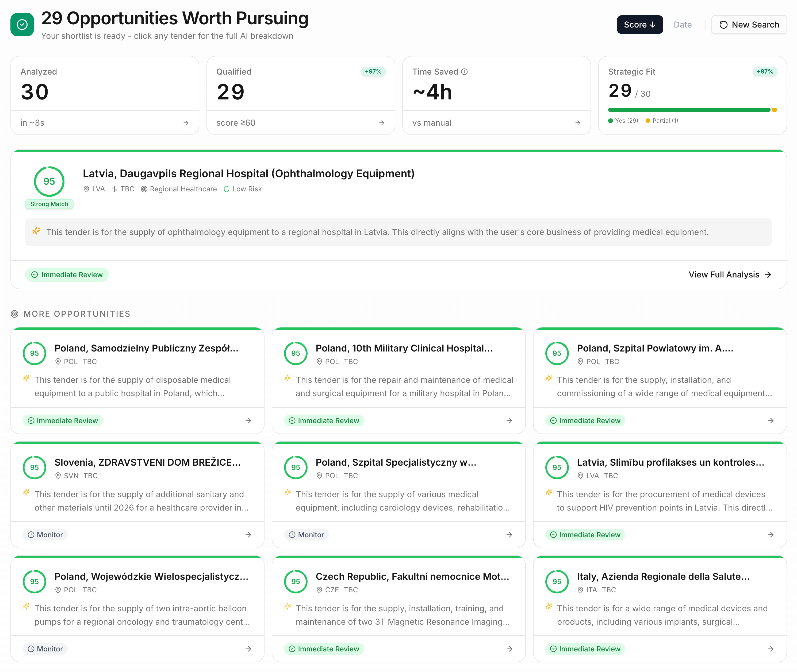This screenshot has width=797, height=672.
Task: Click the Immediate Review tag on Daugavpils tender
Action: (67, 275)
